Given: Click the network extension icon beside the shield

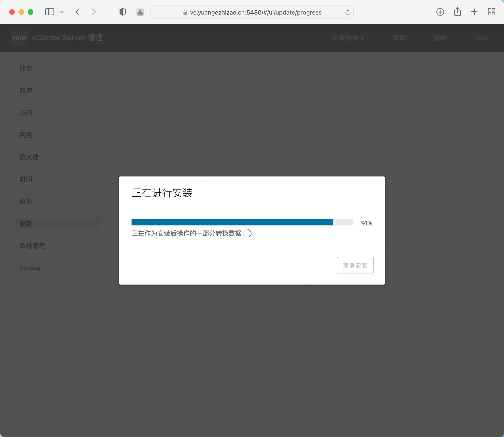Looking at the screenshot, I should tap(140, 12).
